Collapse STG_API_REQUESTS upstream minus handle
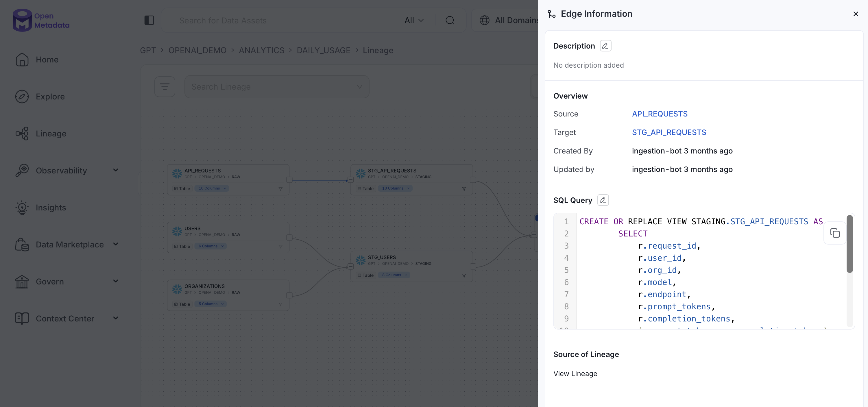Viewport: 868px width, 407px height. pyautogui.click(x=350, y=180)
